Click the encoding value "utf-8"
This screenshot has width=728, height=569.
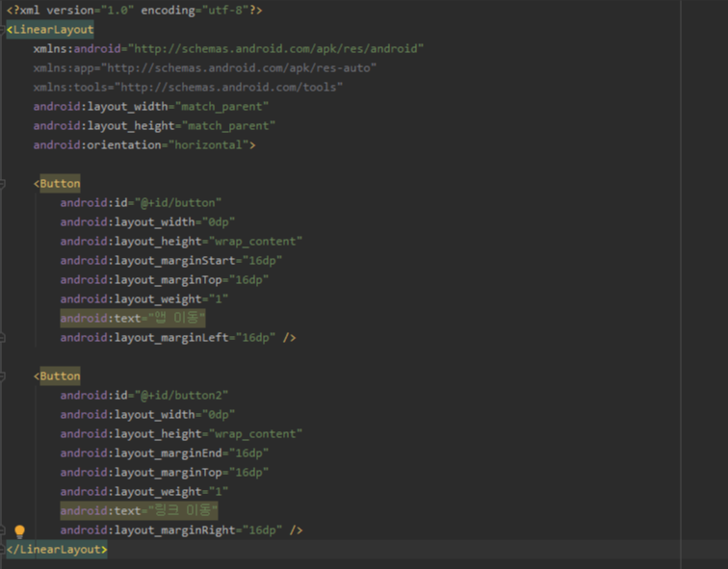(x=225, y=11)
